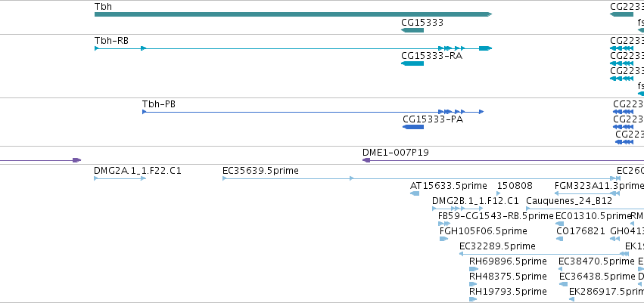
Task: Select the Tbh-PB protein feature
Action: pos(313,112)
